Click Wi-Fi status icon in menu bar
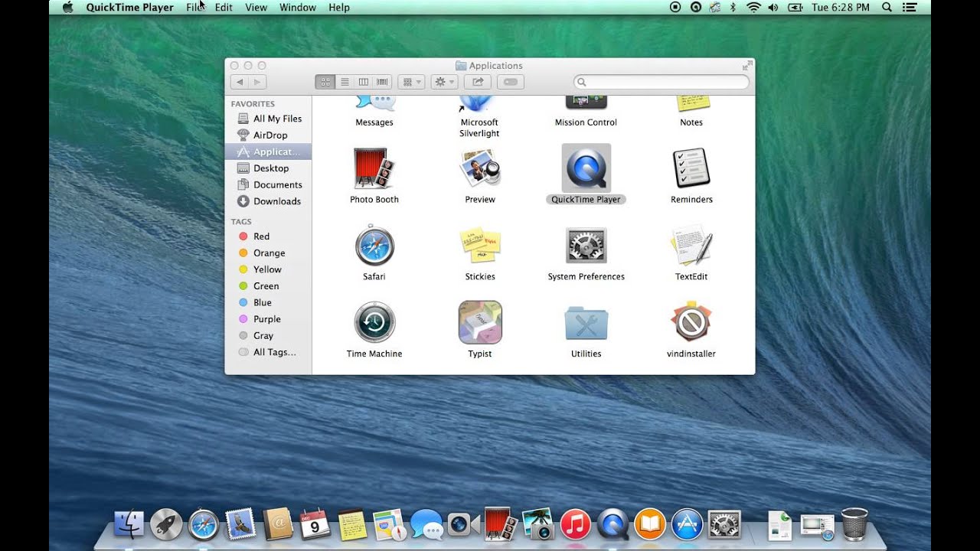Screen dimensions: 980x551 [753, 7]
